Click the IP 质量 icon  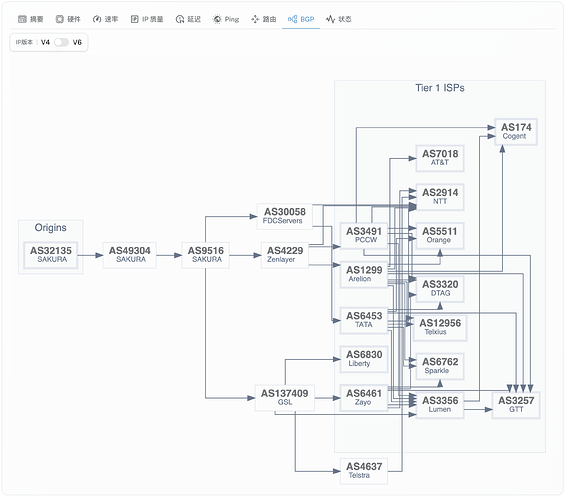(135, 19)
